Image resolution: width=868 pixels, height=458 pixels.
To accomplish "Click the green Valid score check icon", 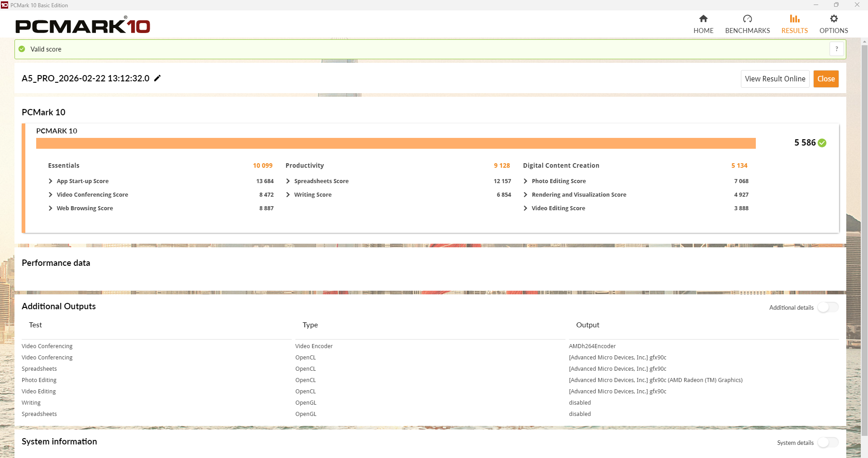I will point(22,49).
